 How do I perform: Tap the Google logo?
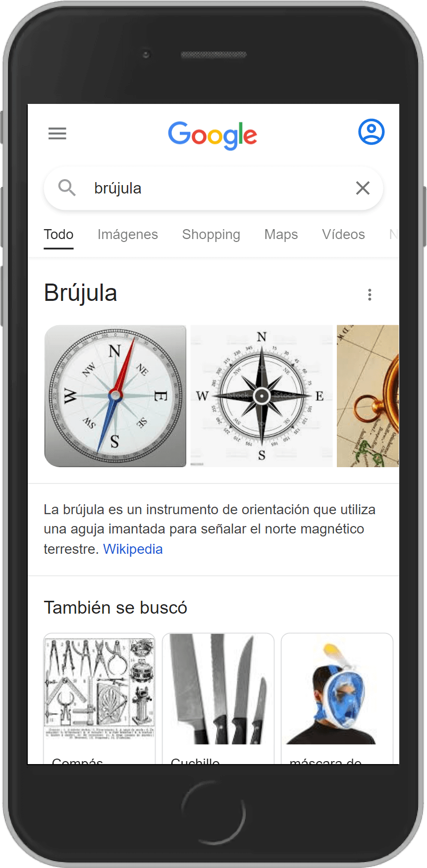[213, 135]
